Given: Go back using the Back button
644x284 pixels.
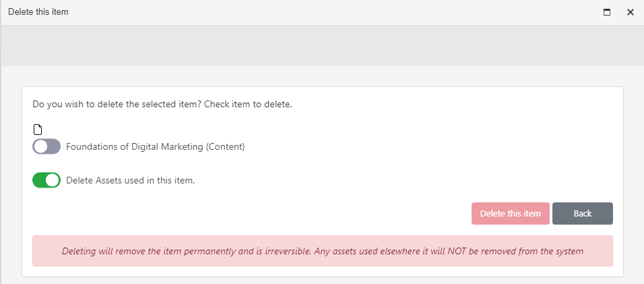Looking at the screenshot, I should [583, 213].
